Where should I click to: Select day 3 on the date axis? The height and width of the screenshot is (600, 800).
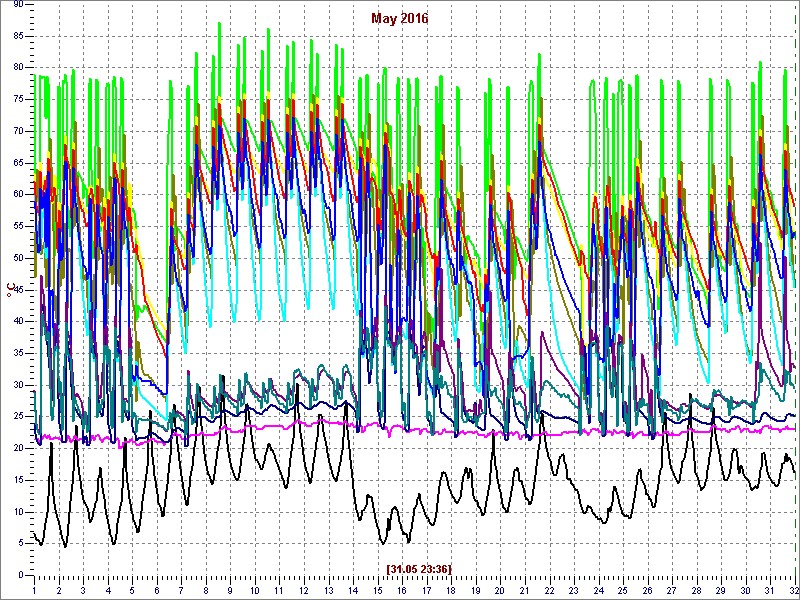coord(83,591)
